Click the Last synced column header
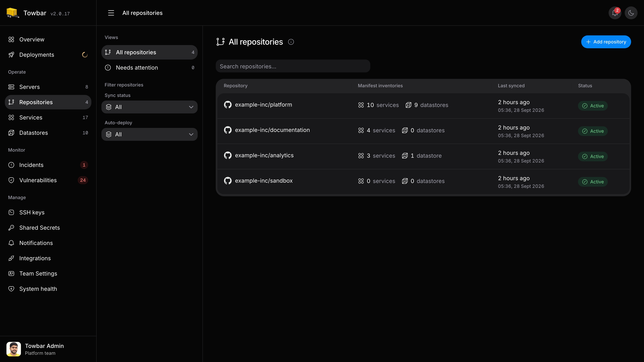 click(x=511, y=86)
